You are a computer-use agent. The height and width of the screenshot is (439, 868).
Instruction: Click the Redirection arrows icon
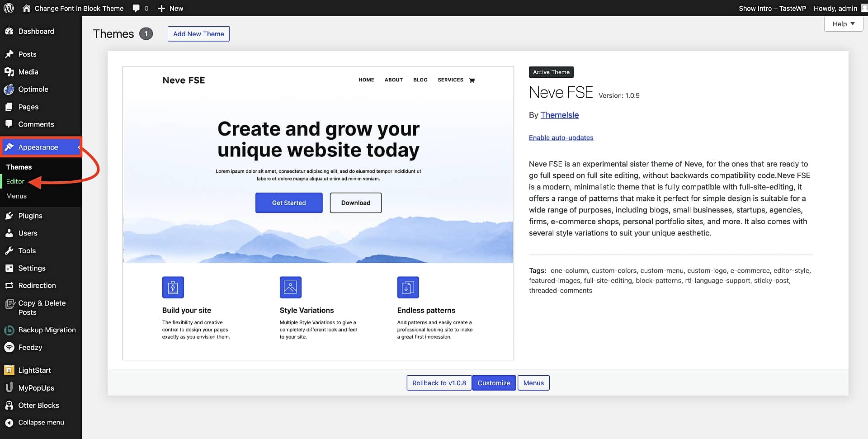coord(9,286)
